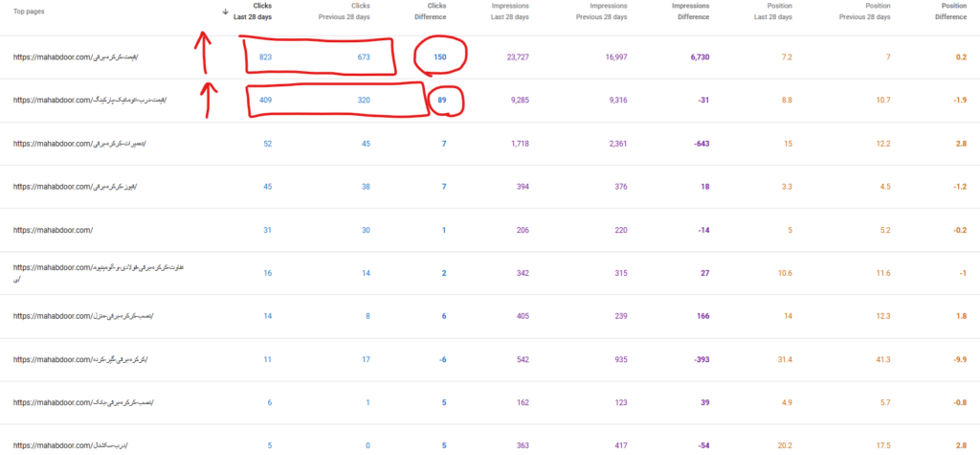980x455 pixels.
Task: Click the -6 clicks difference value
Action: [x=442, y=359]
